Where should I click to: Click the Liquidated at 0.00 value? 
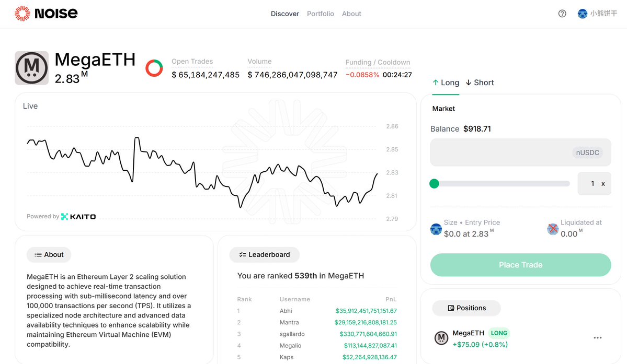coord(572,234)
